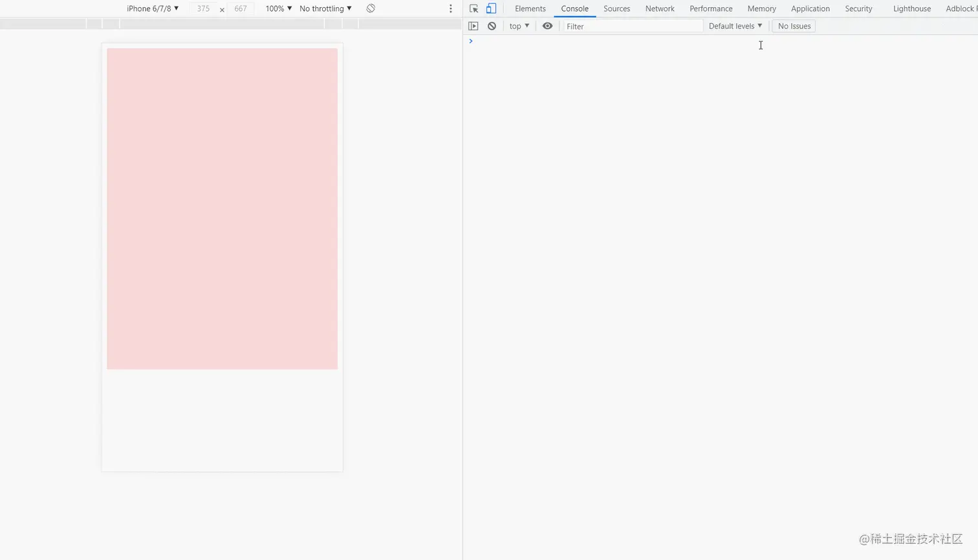
Task: Open the Sources tab
Action: point(616,8)
